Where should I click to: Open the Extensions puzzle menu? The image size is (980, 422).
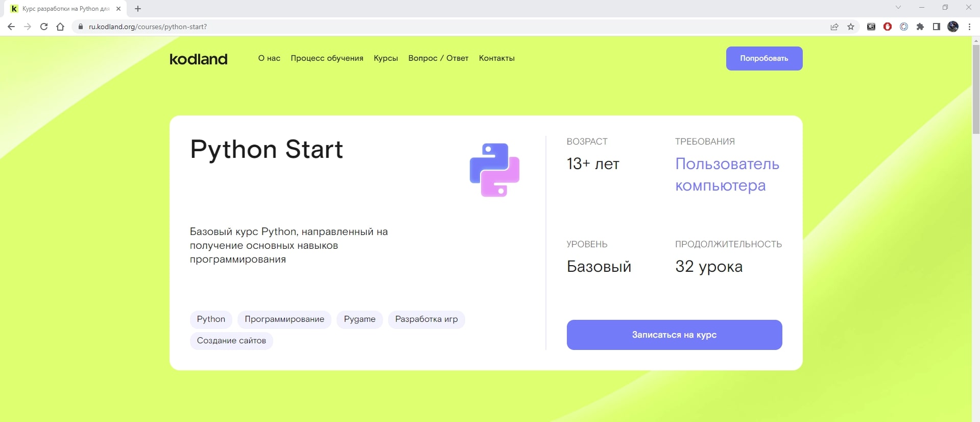click(920, 27)
